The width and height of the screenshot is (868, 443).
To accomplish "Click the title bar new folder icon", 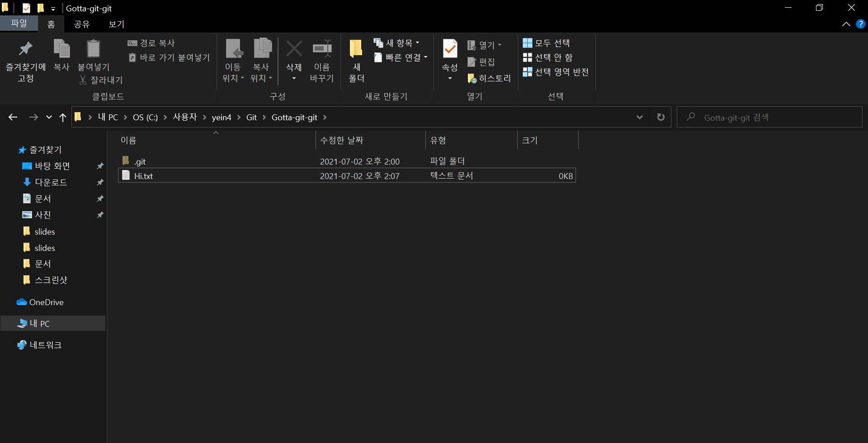I will [40, 8].
